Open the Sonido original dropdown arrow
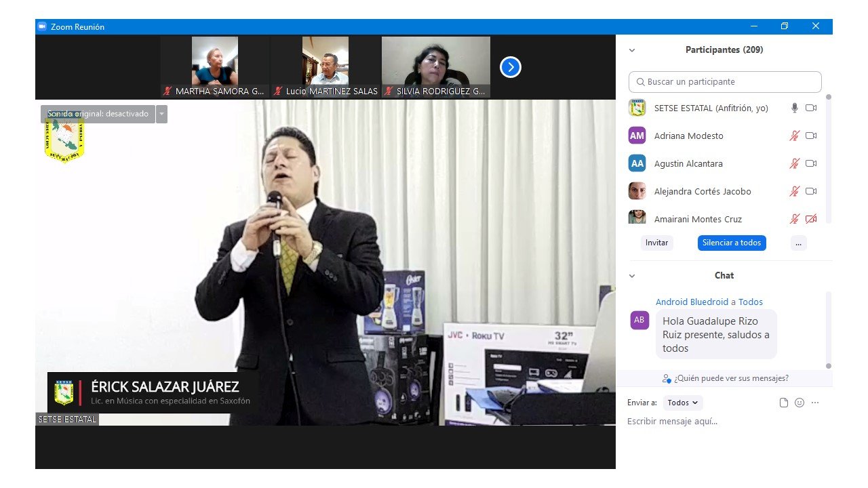 161,114
